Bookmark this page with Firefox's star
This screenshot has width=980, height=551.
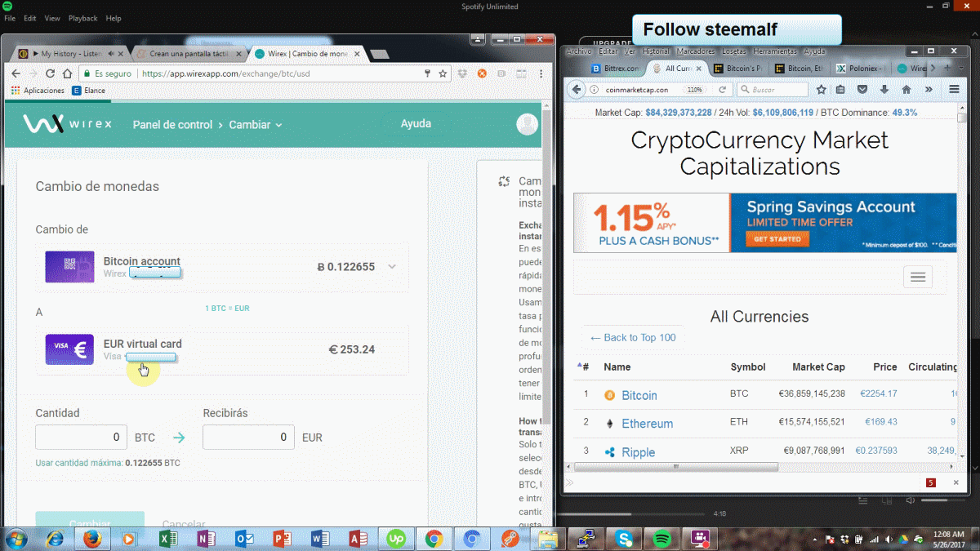tap(822, 90)
